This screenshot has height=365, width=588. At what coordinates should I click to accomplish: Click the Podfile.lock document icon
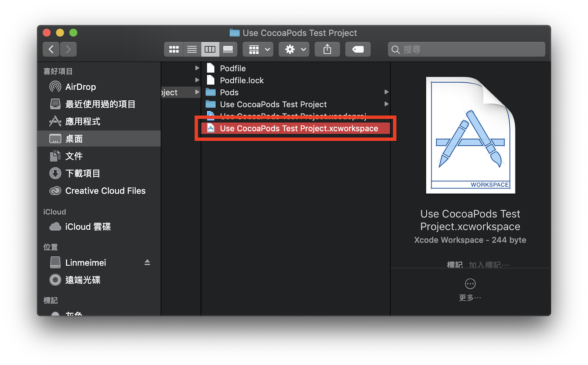211,80
